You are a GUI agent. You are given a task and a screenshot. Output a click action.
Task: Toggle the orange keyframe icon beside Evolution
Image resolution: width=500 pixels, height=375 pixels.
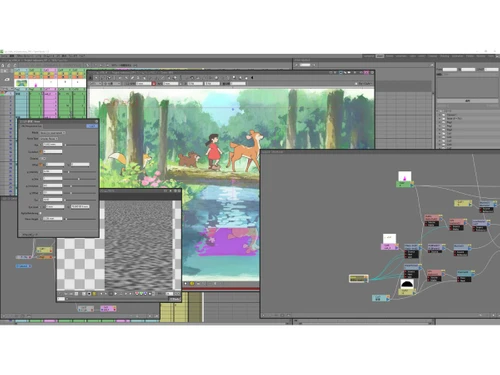(41, 152)
